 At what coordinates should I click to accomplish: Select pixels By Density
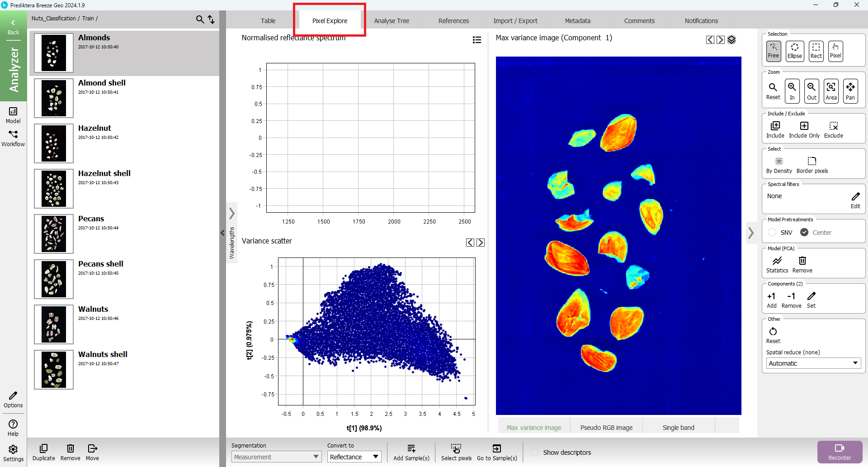click(778, 165)
